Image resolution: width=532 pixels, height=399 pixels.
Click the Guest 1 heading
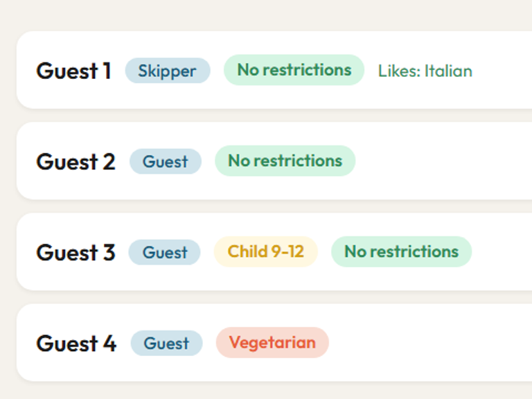(73, 71)
